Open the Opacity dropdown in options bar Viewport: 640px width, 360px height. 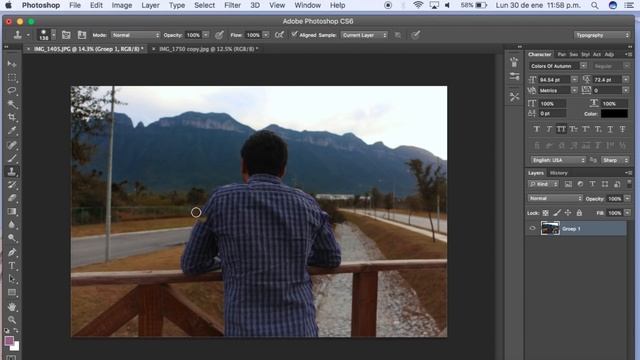[x=206, y=35]
